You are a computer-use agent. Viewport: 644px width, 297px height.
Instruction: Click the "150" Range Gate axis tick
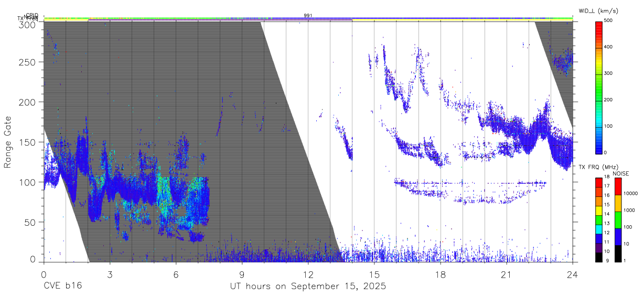point(27,142)
